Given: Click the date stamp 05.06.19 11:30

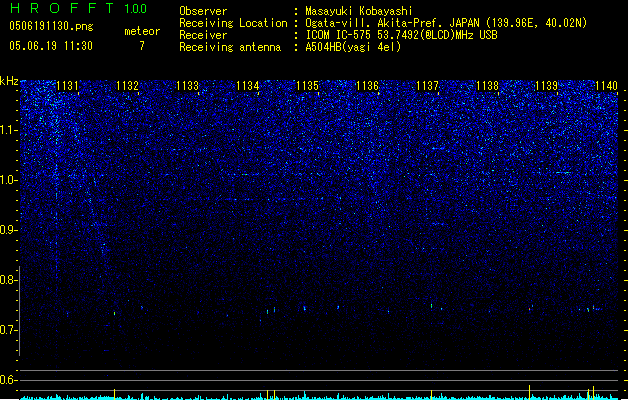Looking at the screenshot, I should pos(51,46).
